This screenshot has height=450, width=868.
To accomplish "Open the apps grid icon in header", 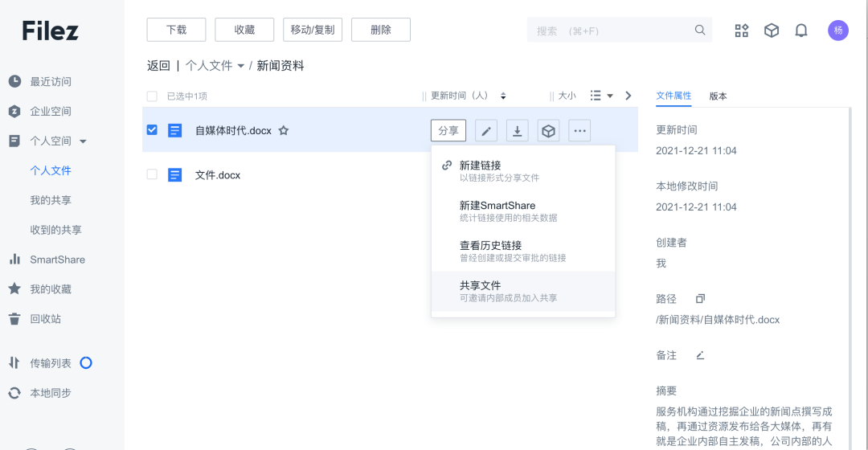I will (x=741, y=31).
